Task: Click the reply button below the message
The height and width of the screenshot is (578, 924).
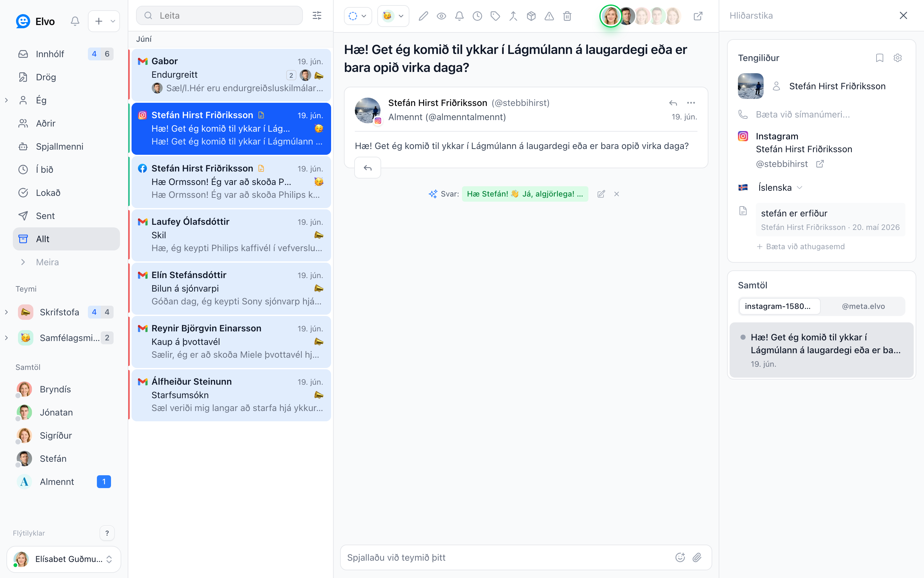Action: click(368, 168)
